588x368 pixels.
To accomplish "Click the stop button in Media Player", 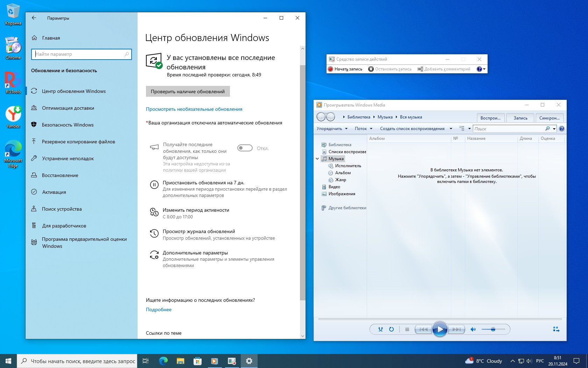I will pos(407,329).
